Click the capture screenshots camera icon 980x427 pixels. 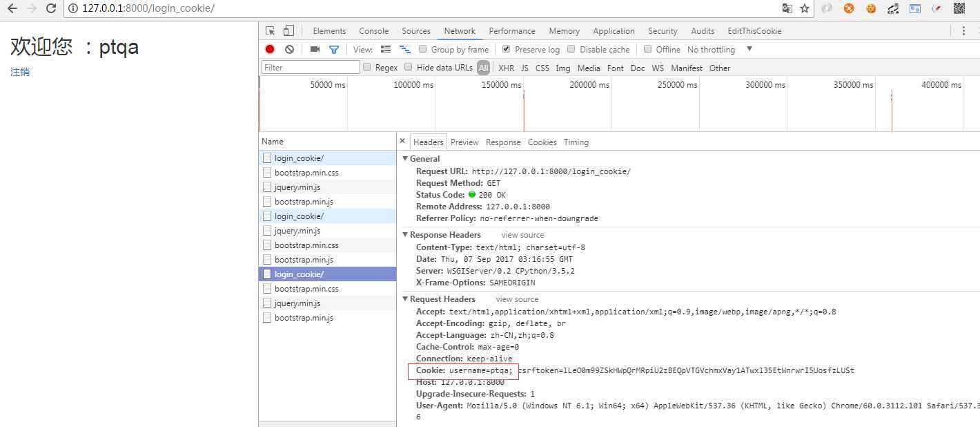(x=315, y=49)
